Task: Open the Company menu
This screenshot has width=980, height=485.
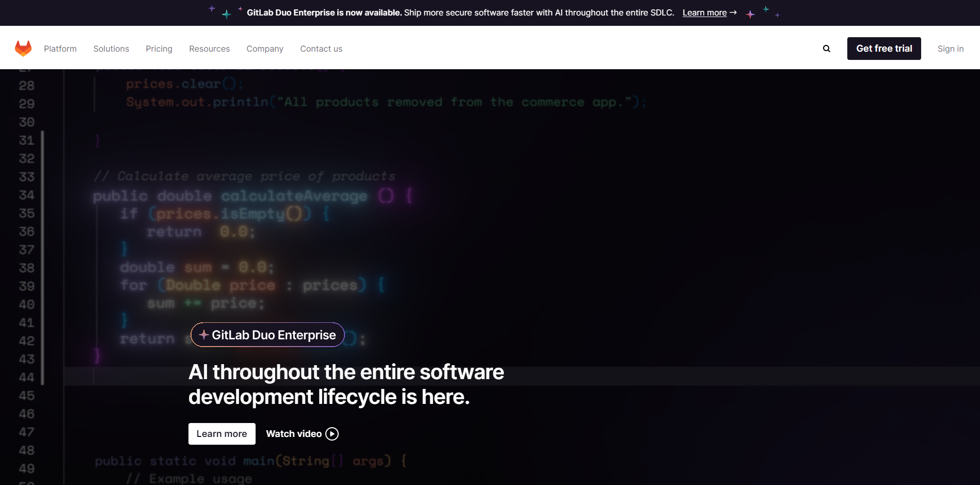Action: (x=265, y=49)
